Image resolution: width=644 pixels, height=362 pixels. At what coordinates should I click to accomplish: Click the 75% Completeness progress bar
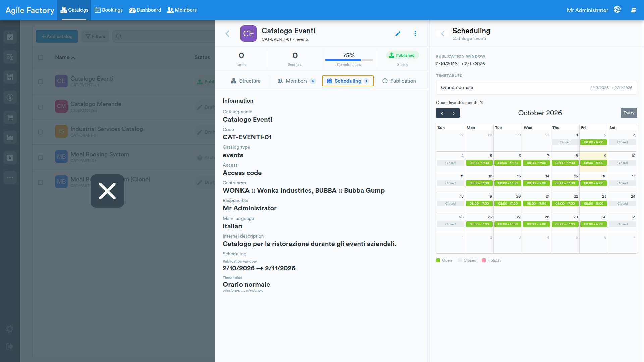pyautogui.click(x=349, y=60)
